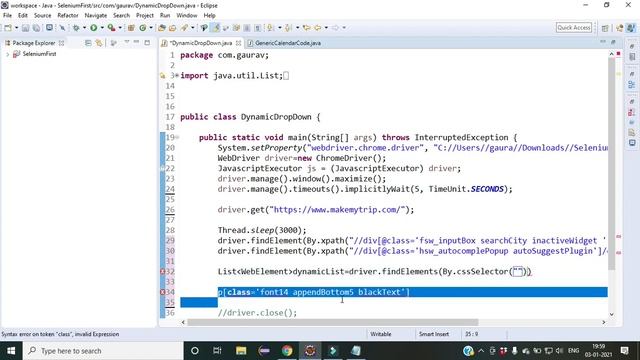Switch to the Java perspective icon
Image resolution: width=640 pixels, height=360 pixels.
[x=631, y=28]
